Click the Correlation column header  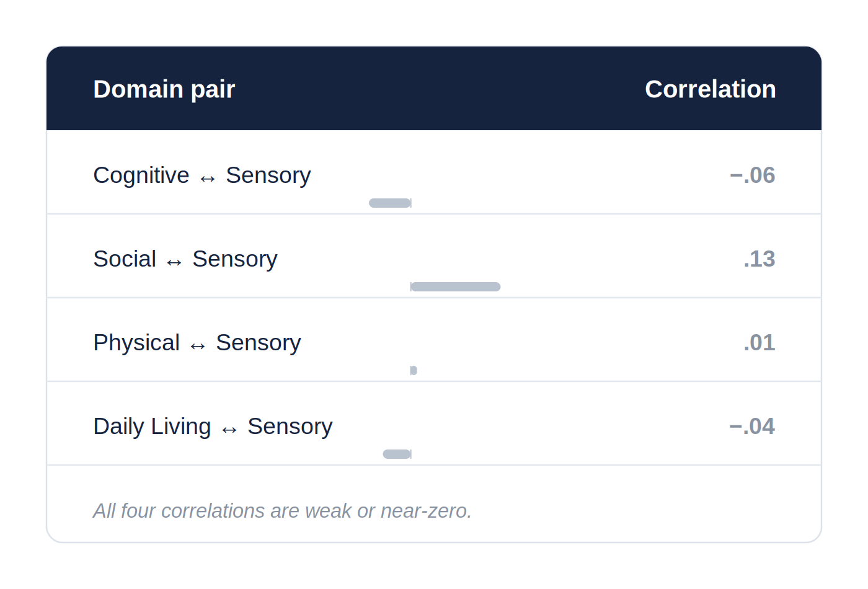(x=711, y=89)
